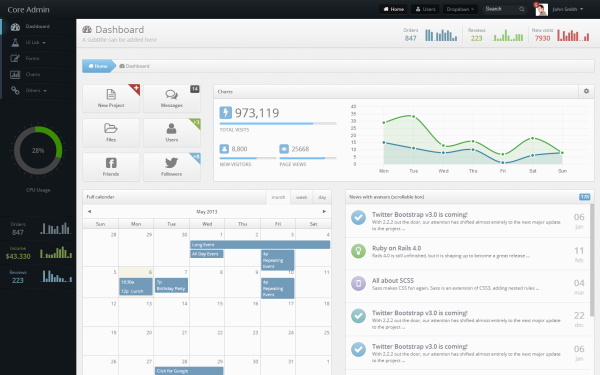Click Home in the top navbar
This screenshot has width=600, height=375.
pos(393,9)
